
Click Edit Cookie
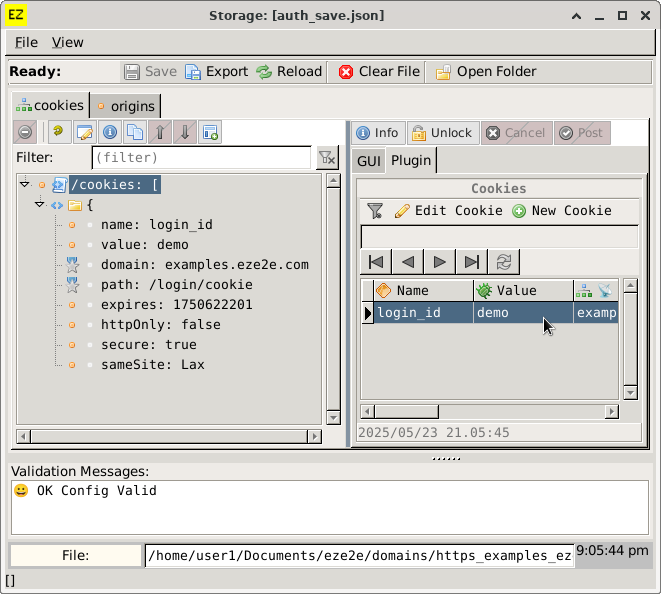click(449, 210)
